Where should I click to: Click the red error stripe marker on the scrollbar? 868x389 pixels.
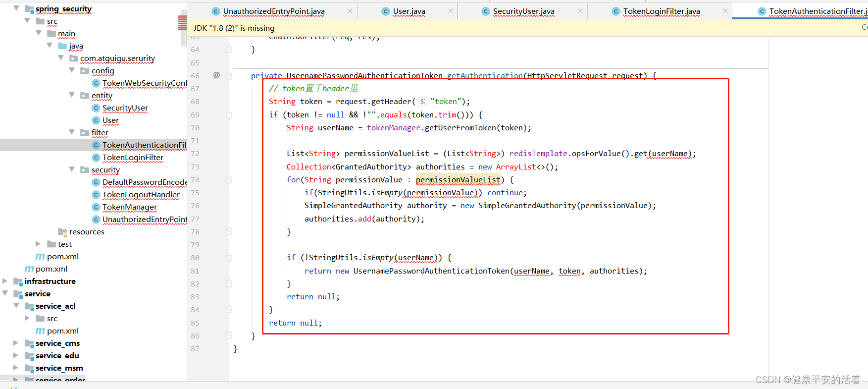[x=182, y=23]
